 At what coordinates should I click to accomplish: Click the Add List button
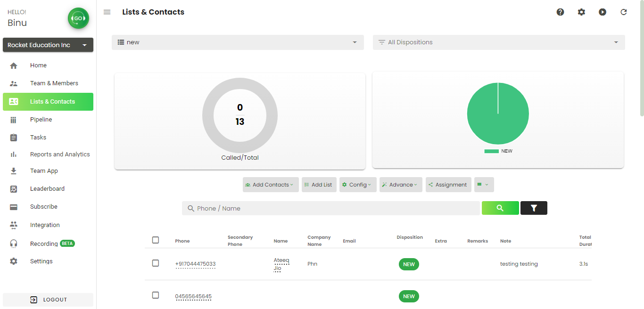pos(319,185)
